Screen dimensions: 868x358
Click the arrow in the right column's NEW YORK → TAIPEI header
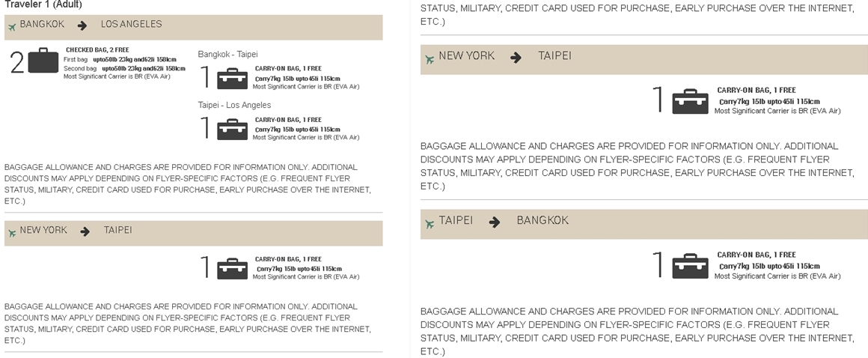pyautogui.click(x=516, y=57)
